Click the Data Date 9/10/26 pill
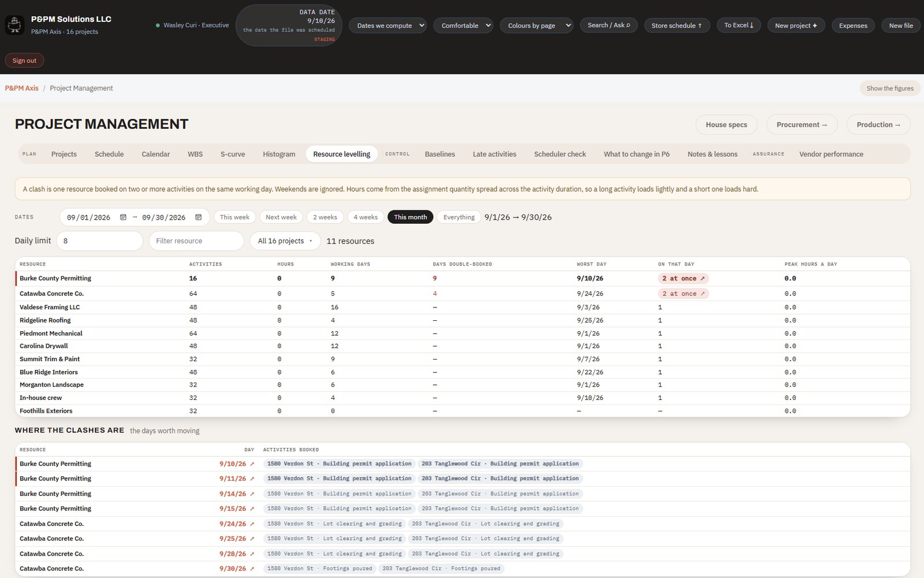Image resolution: width=924 pixels, height=578 pixels. [289, 25]
